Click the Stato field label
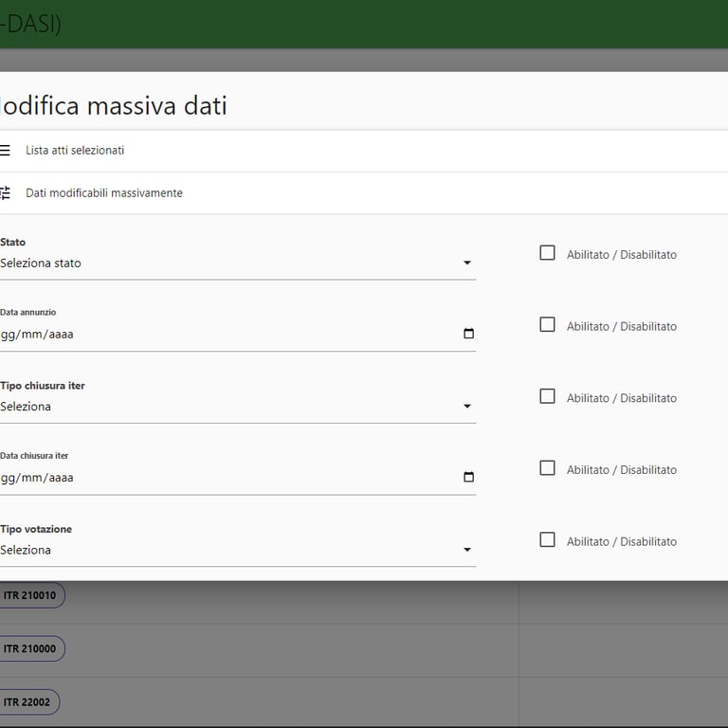This screenshot has width=728, height=728. click(12, 242)
